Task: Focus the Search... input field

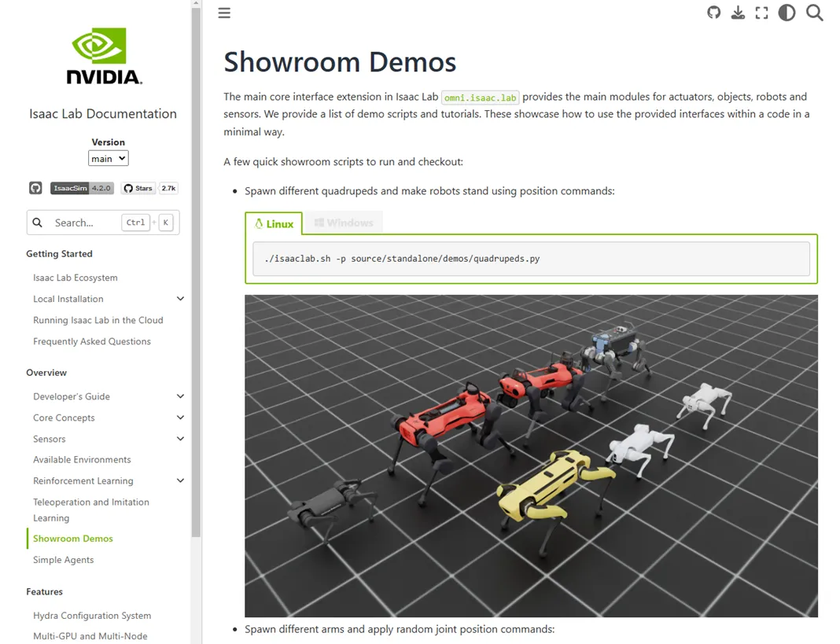Action: 103,223
